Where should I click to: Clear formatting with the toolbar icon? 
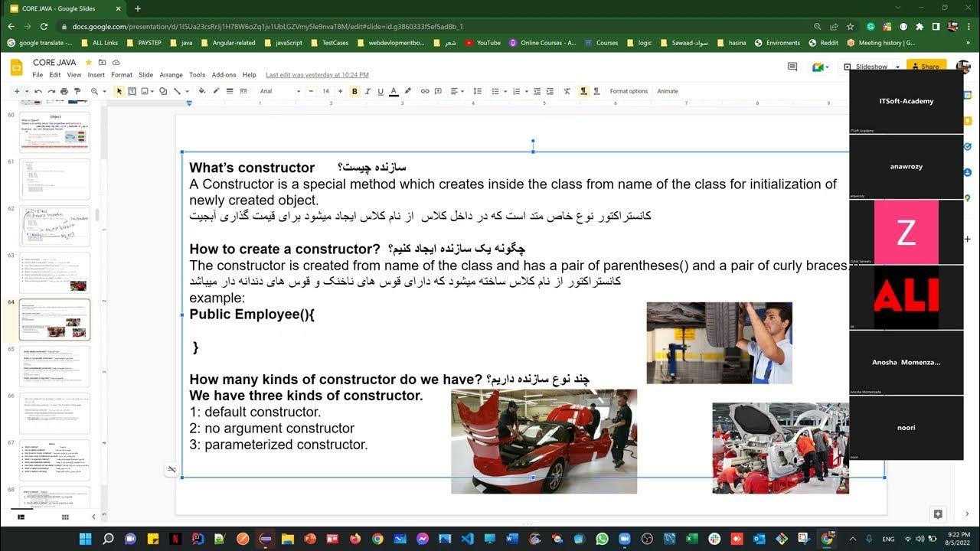pyautogui.click(x=567, y=91)
